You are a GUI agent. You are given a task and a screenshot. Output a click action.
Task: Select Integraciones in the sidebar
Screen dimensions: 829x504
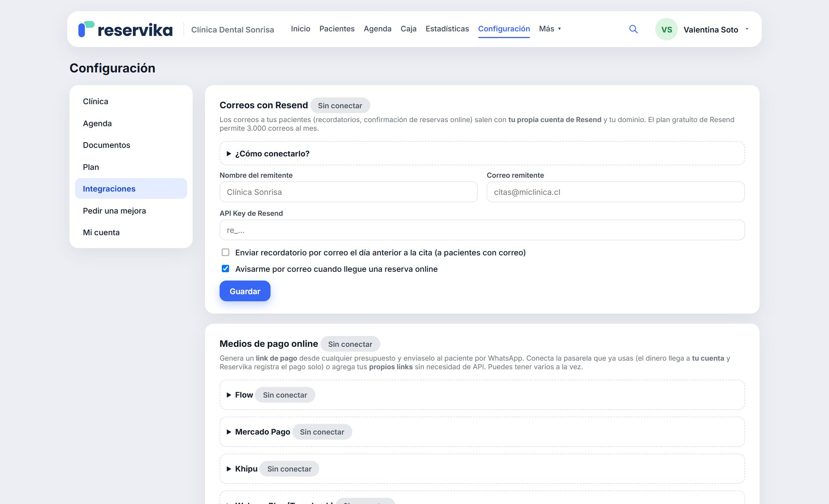[131, 189]
